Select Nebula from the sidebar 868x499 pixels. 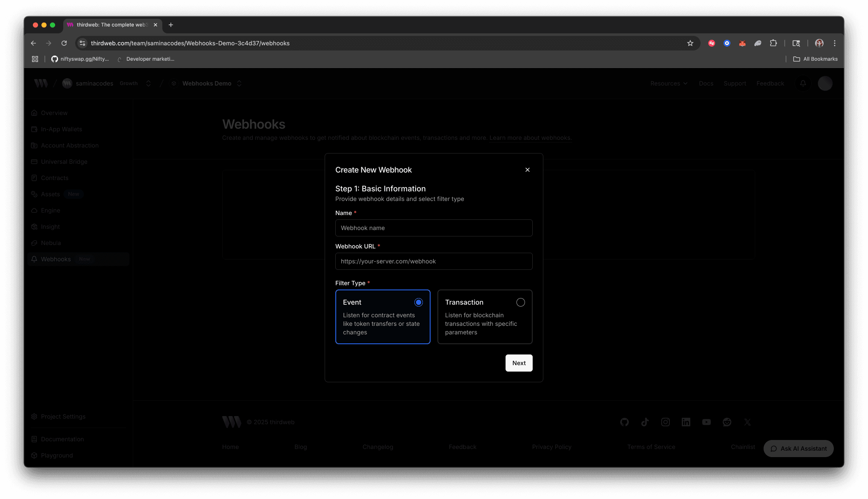51,243
